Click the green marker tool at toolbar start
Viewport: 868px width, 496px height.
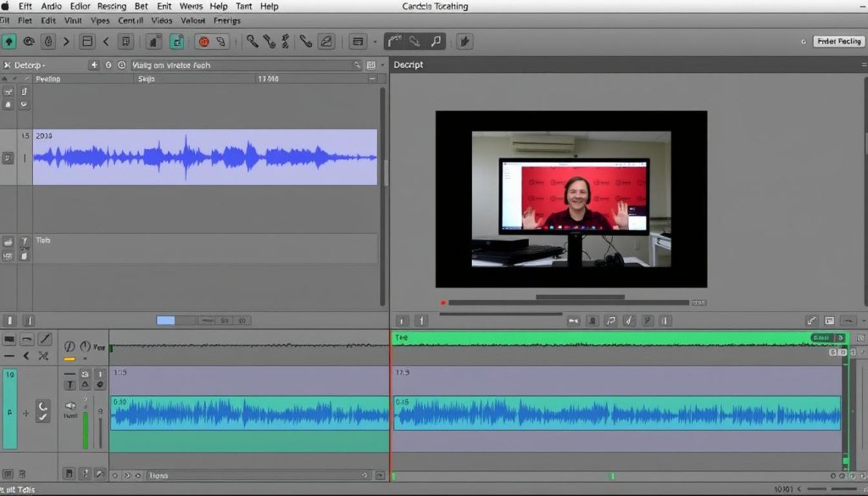pos(9,41)
